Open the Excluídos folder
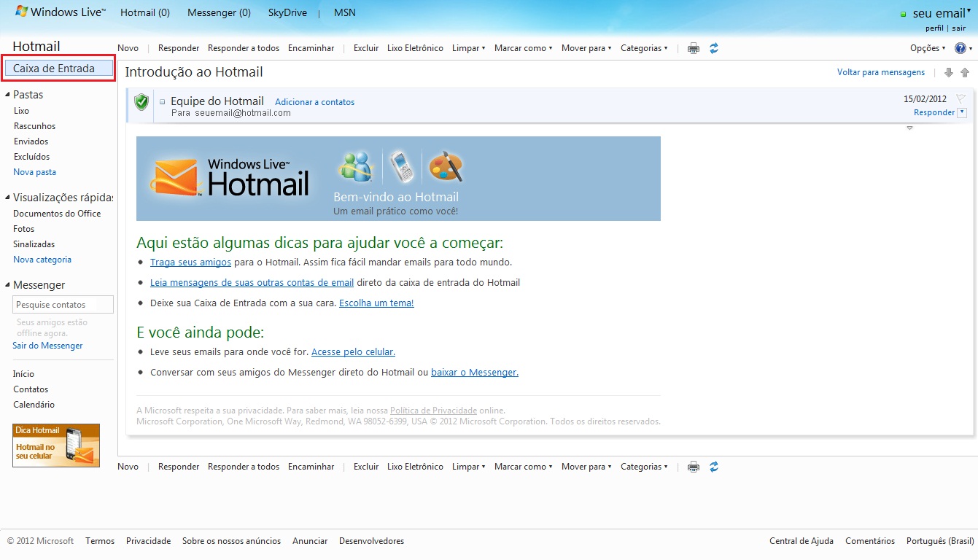This screenshot has height=560, width=978. click(x=31, y=157)
